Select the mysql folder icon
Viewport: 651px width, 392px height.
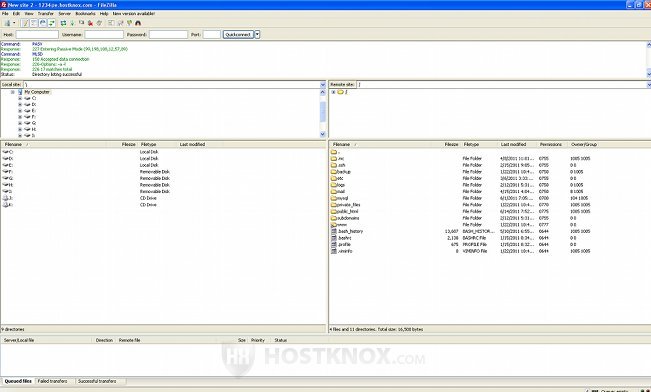pyautogui.click(x=334, y=198)
